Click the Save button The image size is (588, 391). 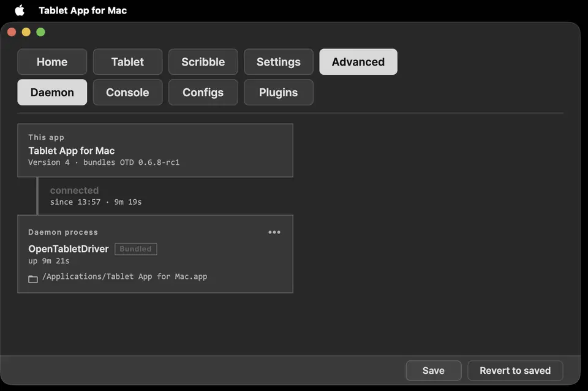pyautogui.click(x=434, y=371)
